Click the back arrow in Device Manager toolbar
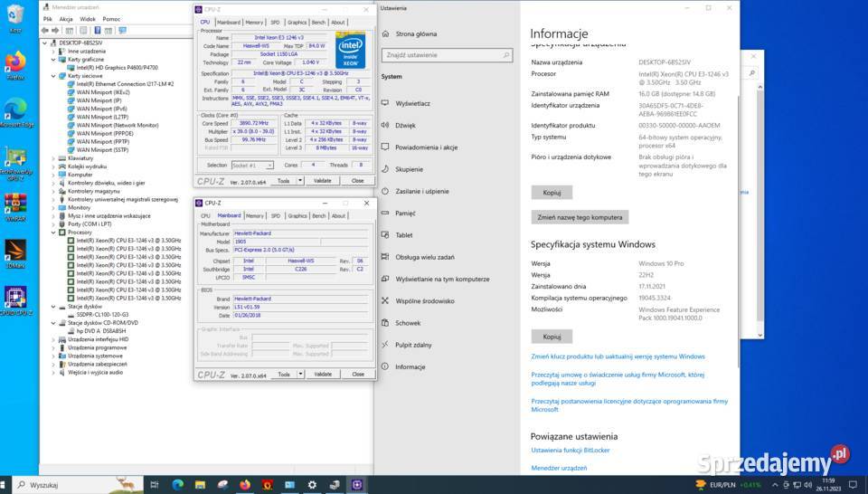This screenshot has width=868, height=494. (x=45, y=31)
